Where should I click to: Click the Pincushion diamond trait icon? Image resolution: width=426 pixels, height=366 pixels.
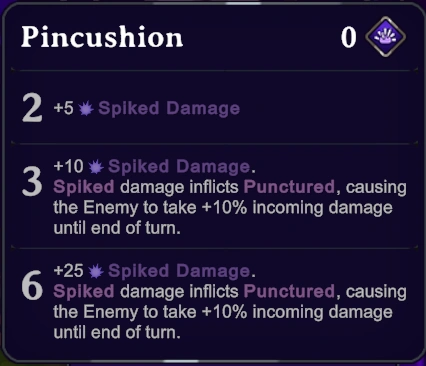point(385,37)
